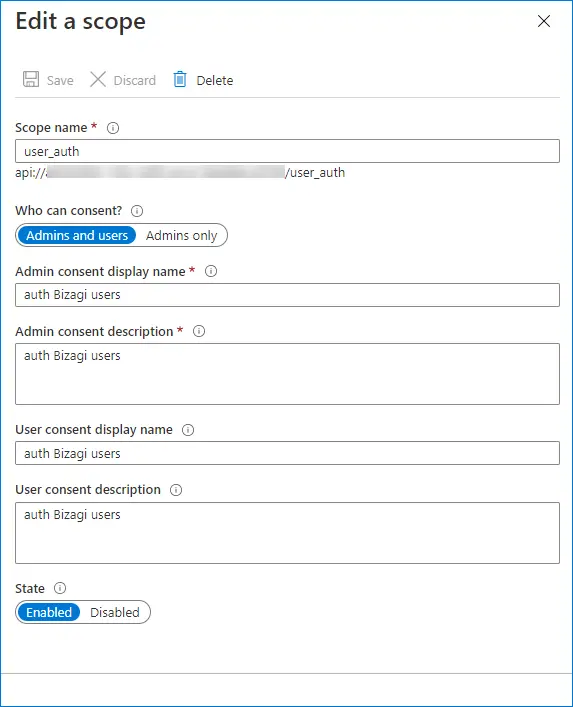
Task: Click inside the Admin consent description box
Action: tap(287, 374)
